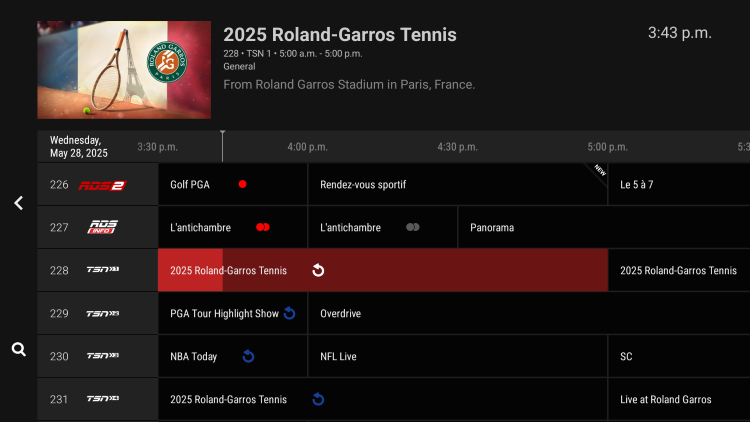Click the current time marker on timeline
Viewport: 750px width, 422px height.
point(222,135)
